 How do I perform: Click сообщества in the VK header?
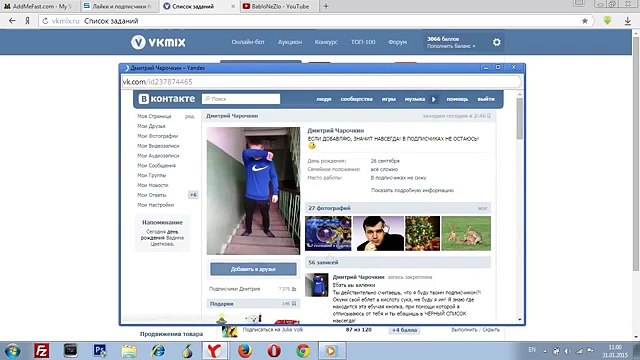click(356, 99)
